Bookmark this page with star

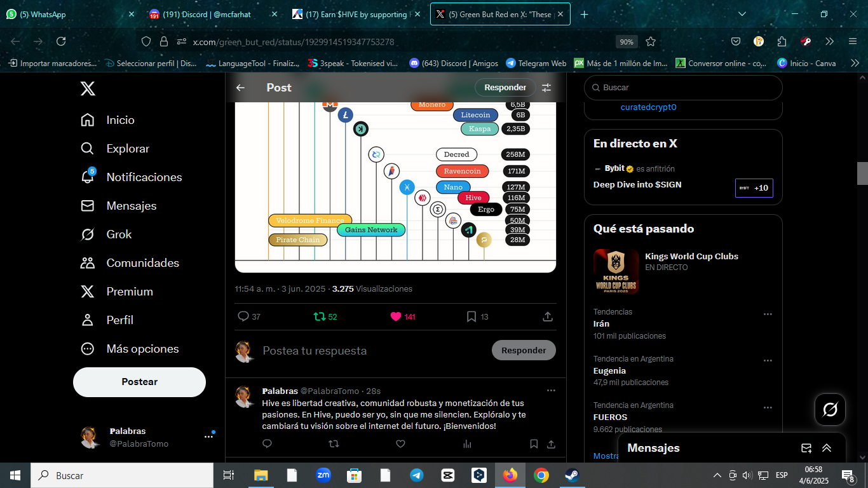pos(651,41)
